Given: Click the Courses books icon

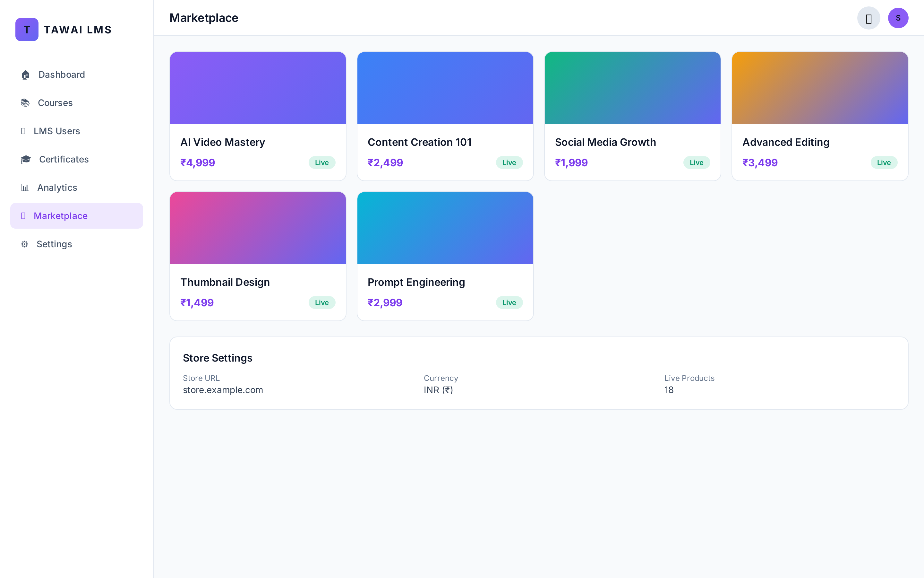Looking at the screenshot, I should coord(25,103).
